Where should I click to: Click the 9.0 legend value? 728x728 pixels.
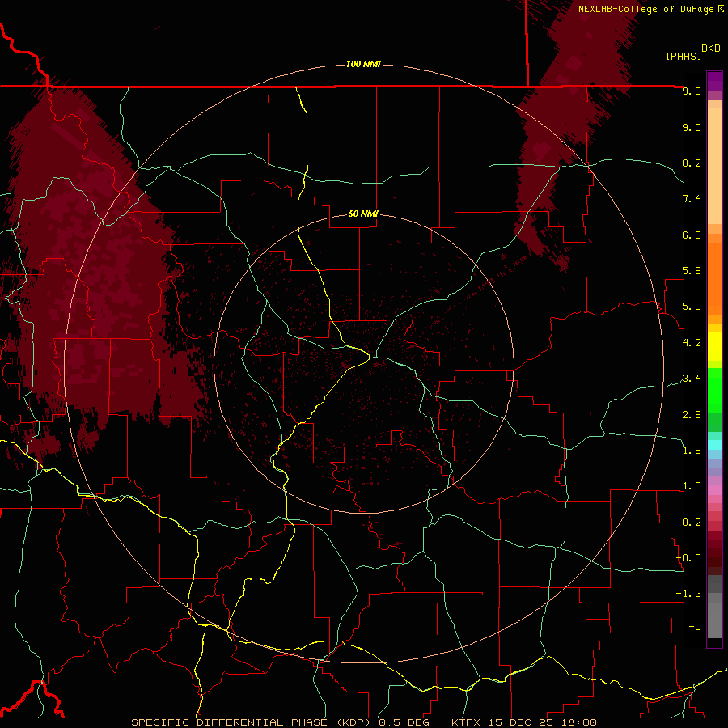click(692, 127)
